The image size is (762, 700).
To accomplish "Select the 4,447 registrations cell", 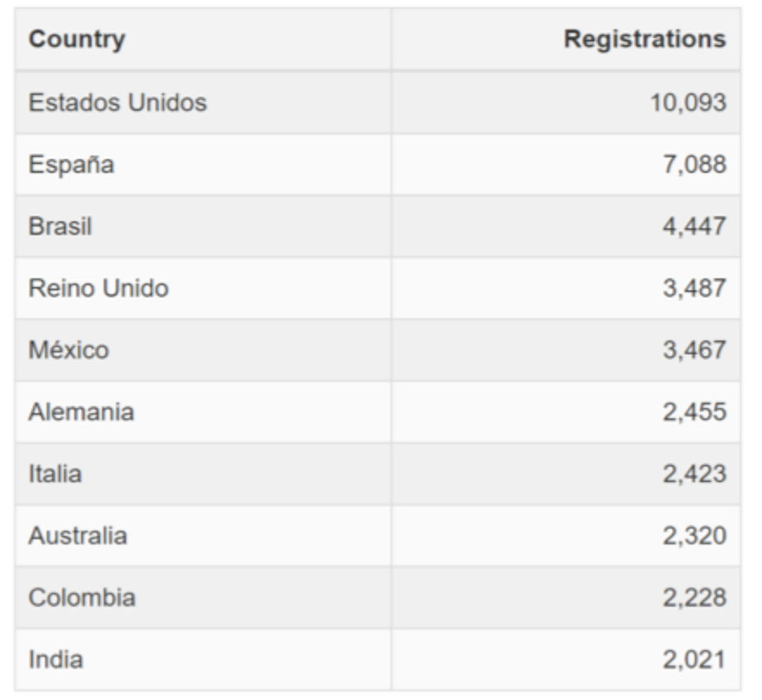I will [x=566, y=226].
